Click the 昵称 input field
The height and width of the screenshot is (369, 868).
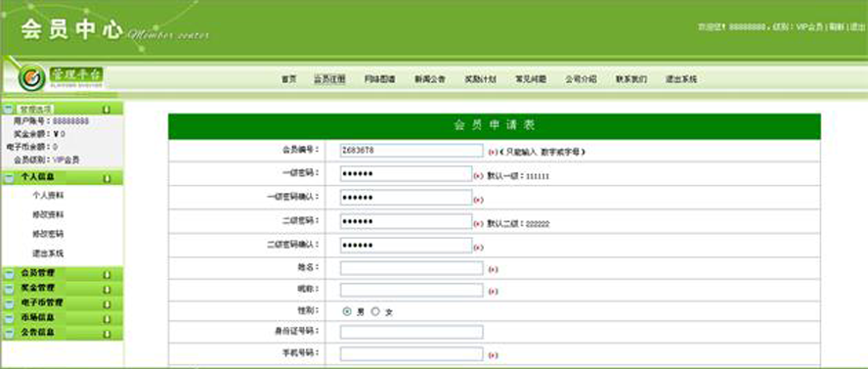(x=412, y=291)
